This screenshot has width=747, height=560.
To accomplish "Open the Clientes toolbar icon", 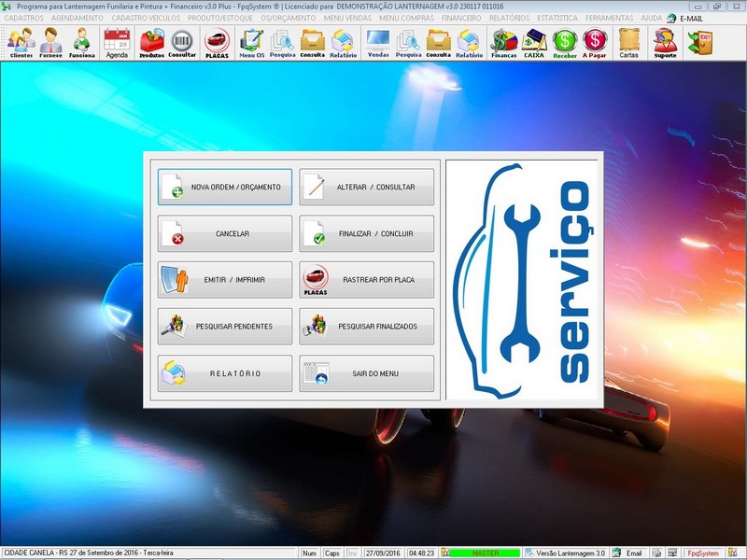I will (21, 43).
